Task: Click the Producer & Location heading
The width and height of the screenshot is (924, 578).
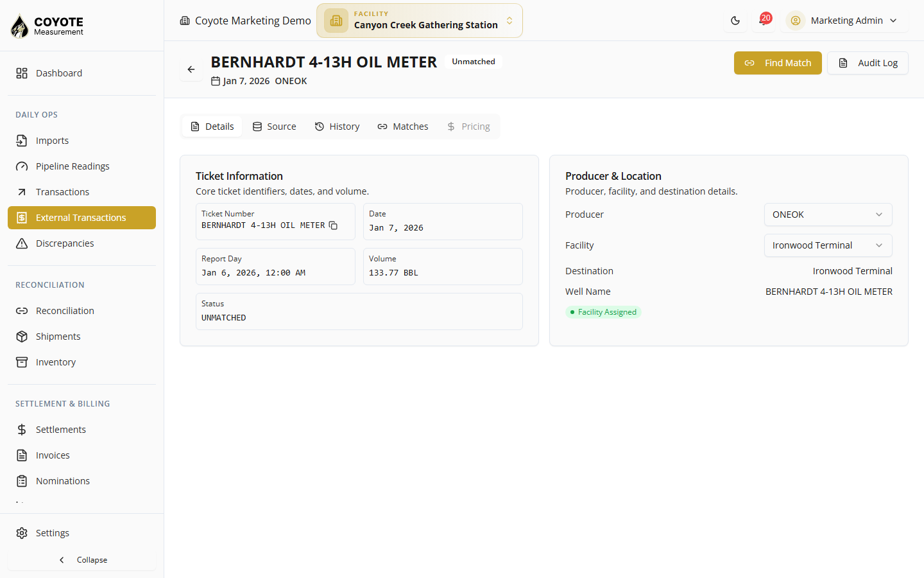Action: click(613, 176)
